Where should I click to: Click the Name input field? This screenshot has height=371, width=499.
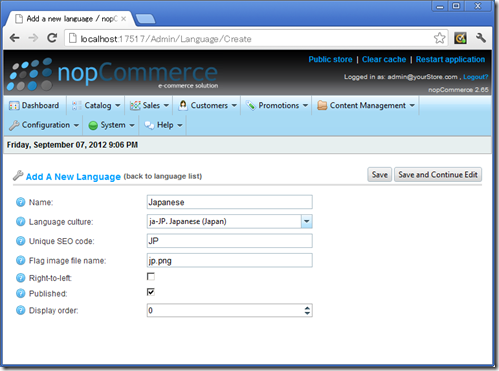230,202
